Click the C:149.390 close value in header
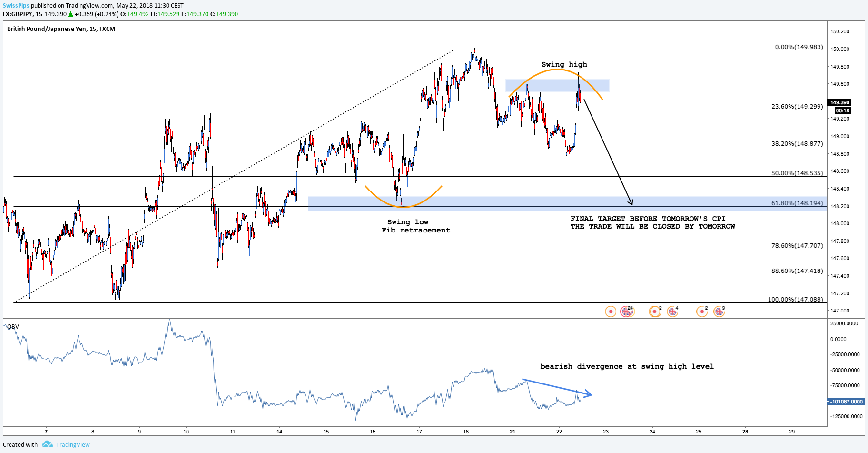This screenshot has height=453, width=868. [x=224, y=14]
